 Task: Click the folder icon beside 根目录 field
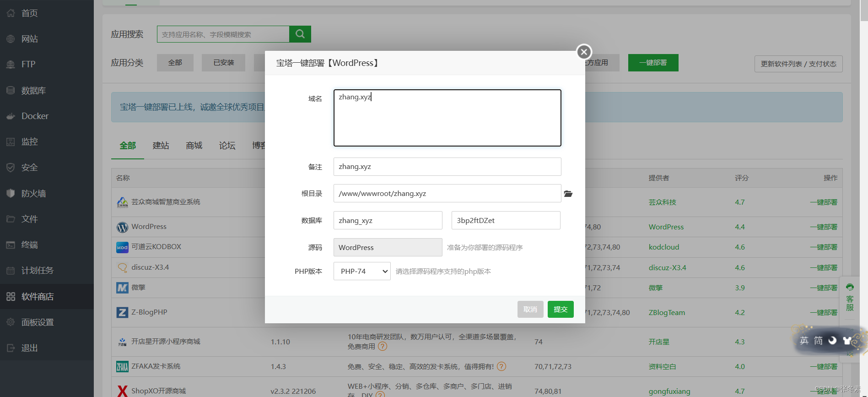[568, 194]
